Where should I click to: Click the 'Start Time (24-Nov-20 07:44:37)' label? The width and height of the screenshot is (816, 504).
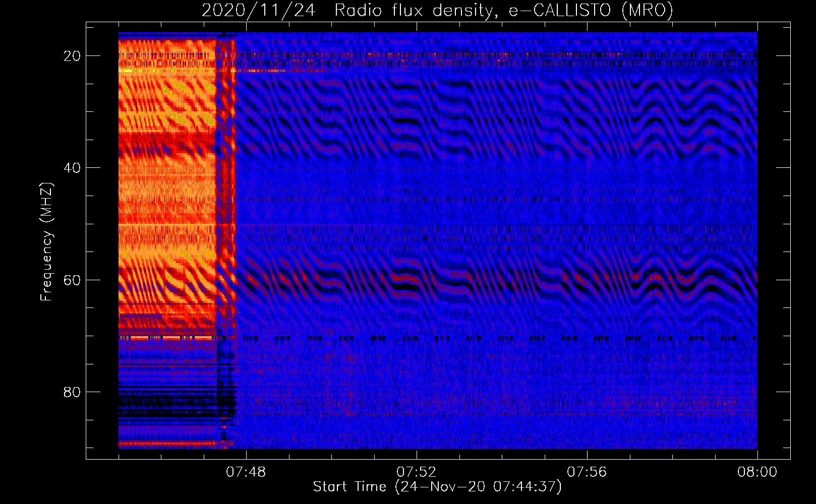coord(437,487)
